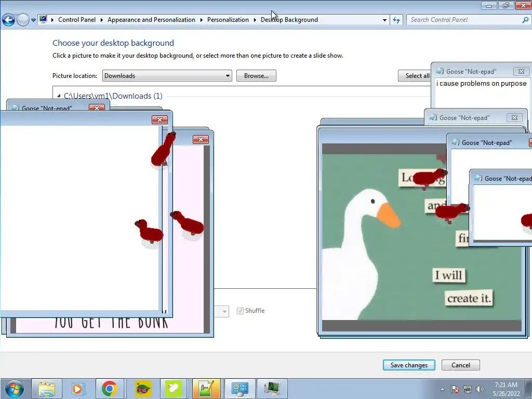Click the text 'i cause problems on purpose'
532x399 pixels.
(481, 84)
